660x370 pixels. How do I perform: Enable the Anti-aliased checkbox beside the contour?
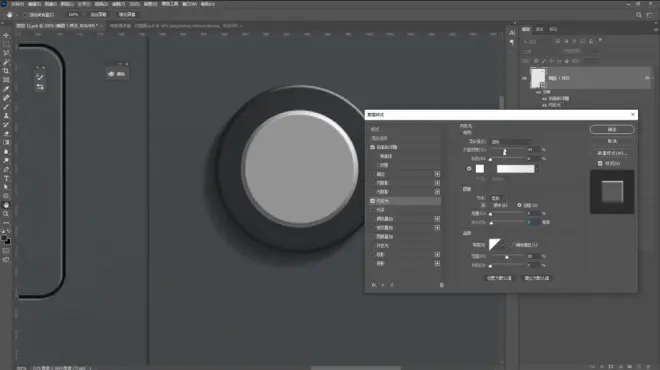coord(510,245)
